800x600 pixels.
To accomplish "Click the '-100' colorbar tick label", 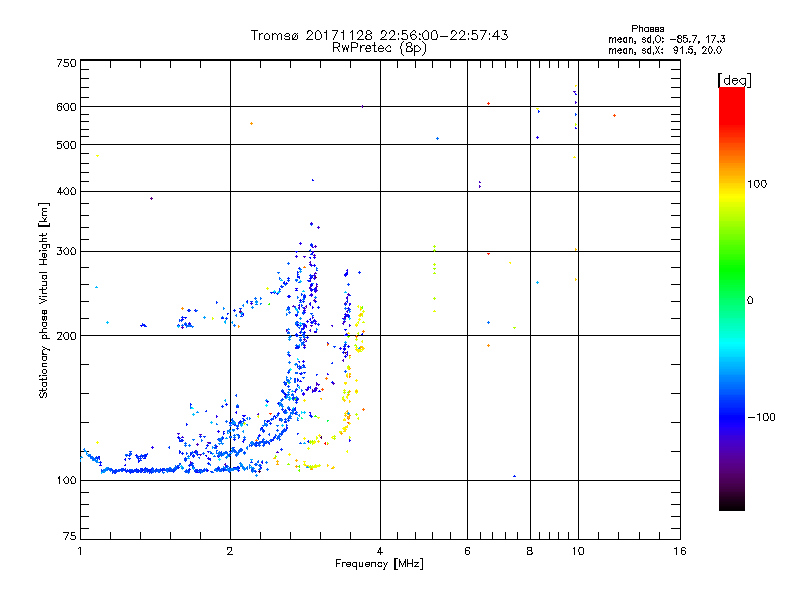I will [x=761, y=417].
